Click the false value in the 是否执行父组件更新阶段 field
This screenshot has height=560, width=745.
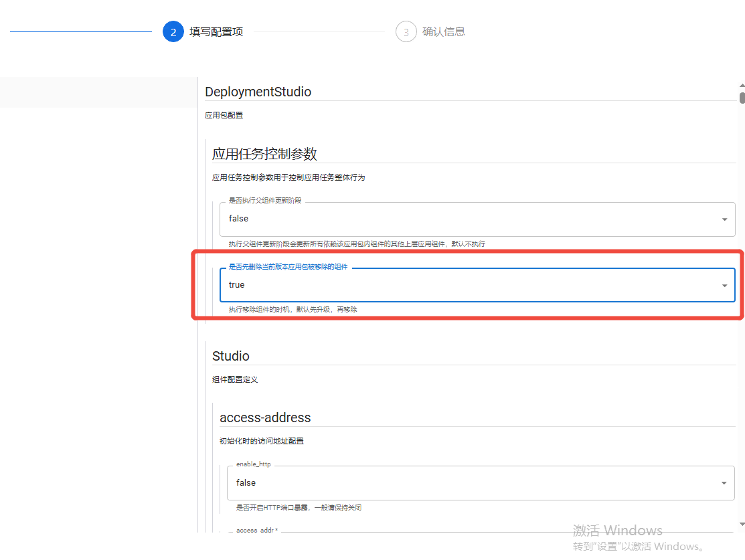[x=238, y=219]
